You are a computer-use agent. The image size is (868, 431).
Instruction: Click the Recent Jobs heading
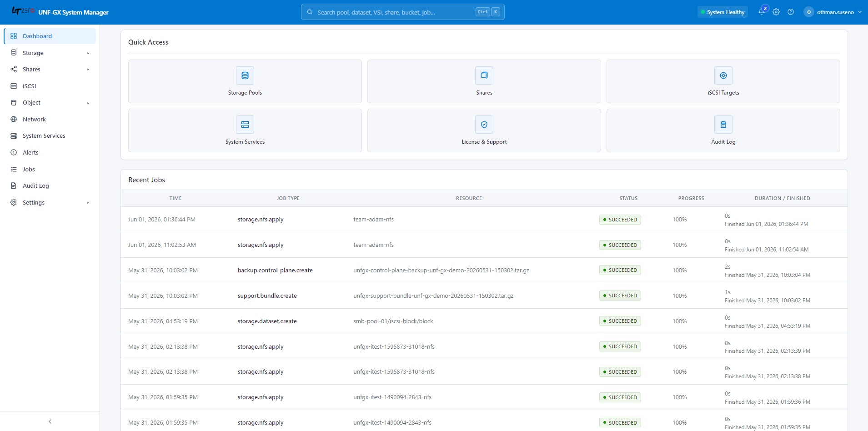(x=146, y=180)
